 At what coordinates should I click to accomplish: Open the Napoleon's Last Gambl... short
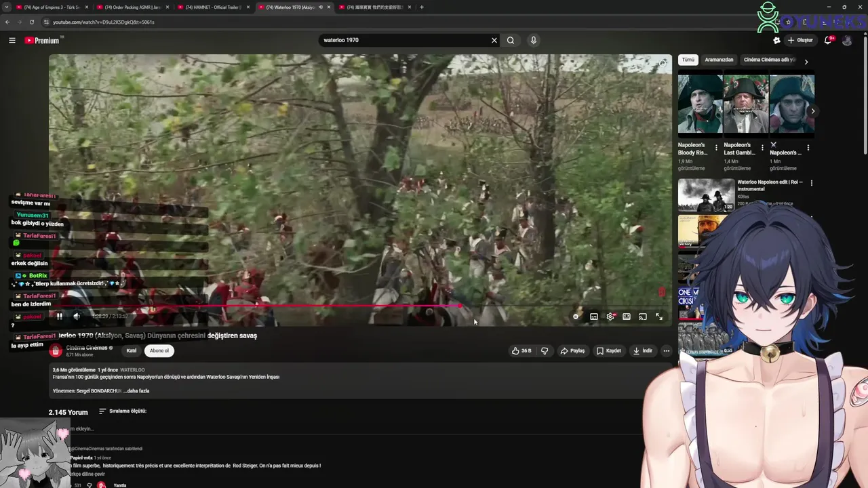pos(745,104)
